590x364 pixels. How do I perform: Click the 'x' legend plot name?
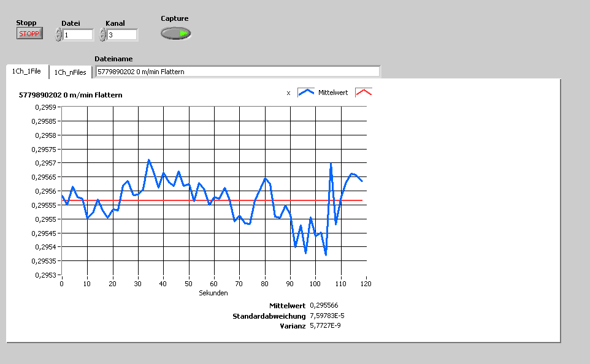(x=289, y=93)
